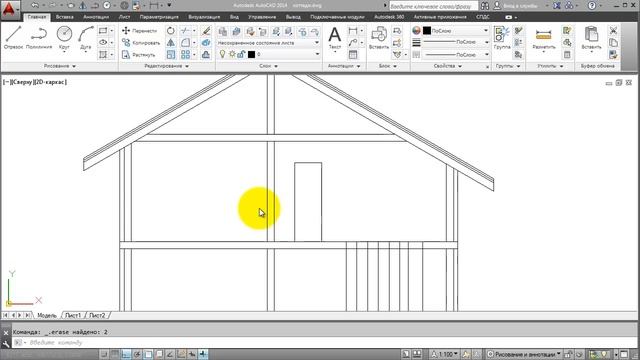The height and width of the screenshot is (360, 640).
Task: Click the Группа group tool
Action: 502,38
